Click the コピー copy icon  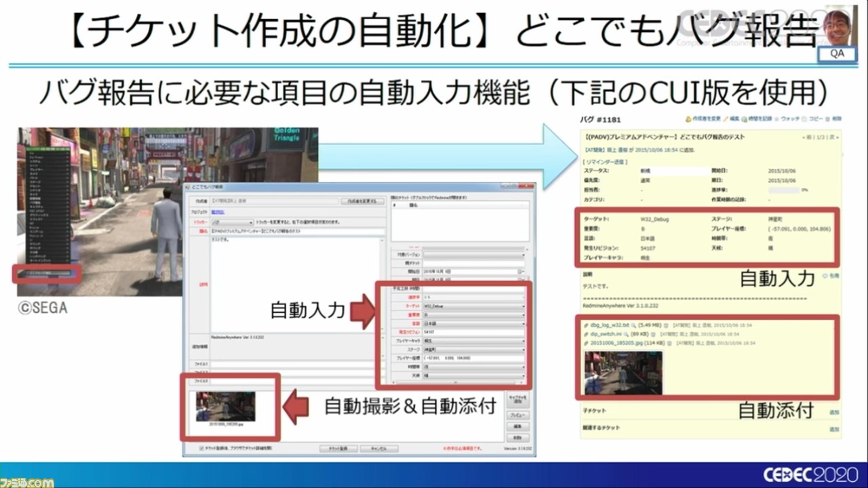[x=804, y=119]
